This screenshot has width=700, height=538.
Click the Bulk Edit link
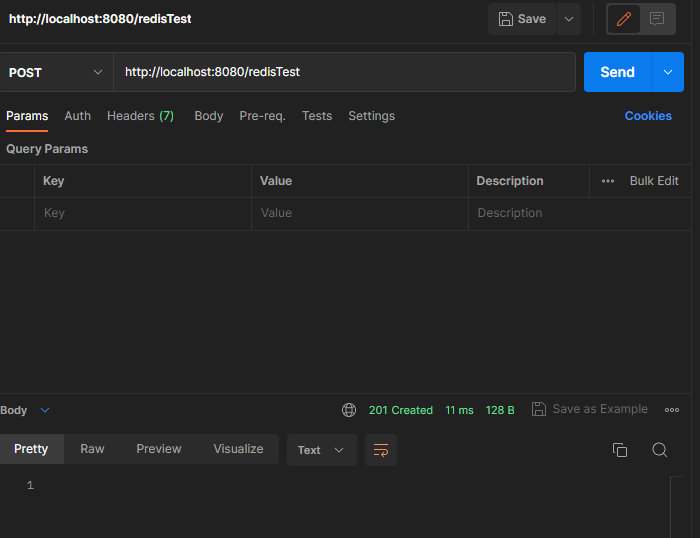pos(654,181)
